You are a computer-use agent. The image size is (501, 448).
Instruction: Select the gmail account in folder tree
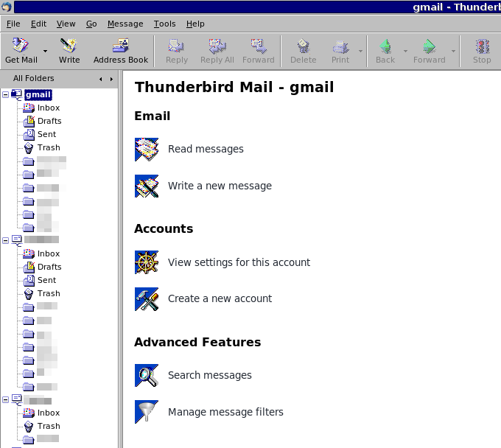coord(38,94)
